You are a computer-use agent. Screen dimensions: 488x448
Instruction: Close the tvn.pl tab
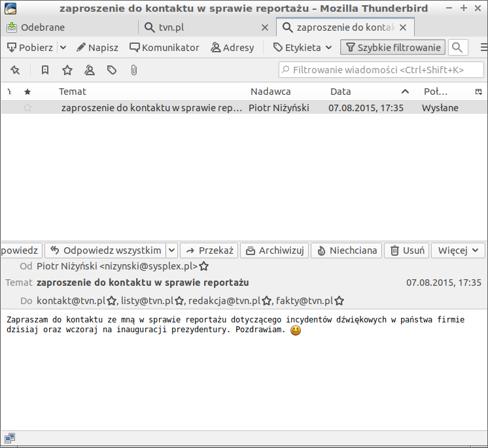coord(265,27)
